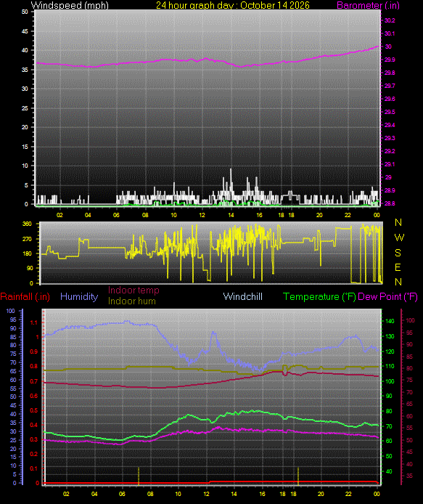Click the 140 value on green temperature axis
The image size is (423, 504).
pyautogui.click(x=390, y=321)
